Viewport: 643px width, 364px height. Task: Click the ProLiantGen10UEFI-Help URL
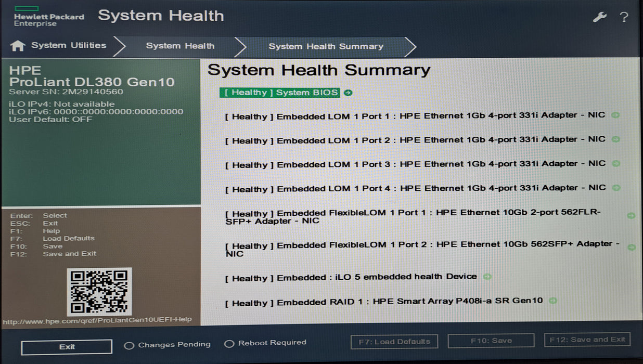[x=97, y=320]
